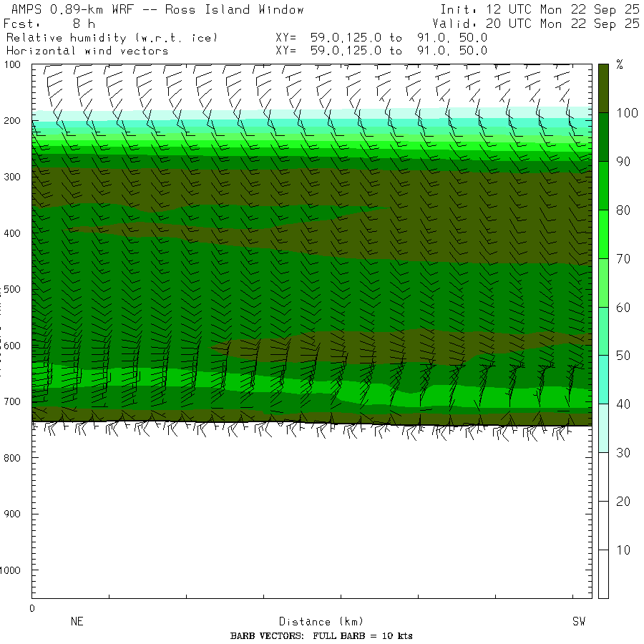
Task: Click 'Relative humidity (w.r.t. ice)' label
Action: pos(112,38)
